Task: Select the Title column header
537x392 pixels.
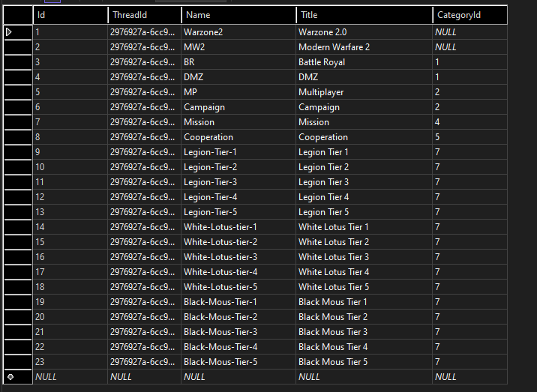Action: pyautogui.click(x=364, y=15)
